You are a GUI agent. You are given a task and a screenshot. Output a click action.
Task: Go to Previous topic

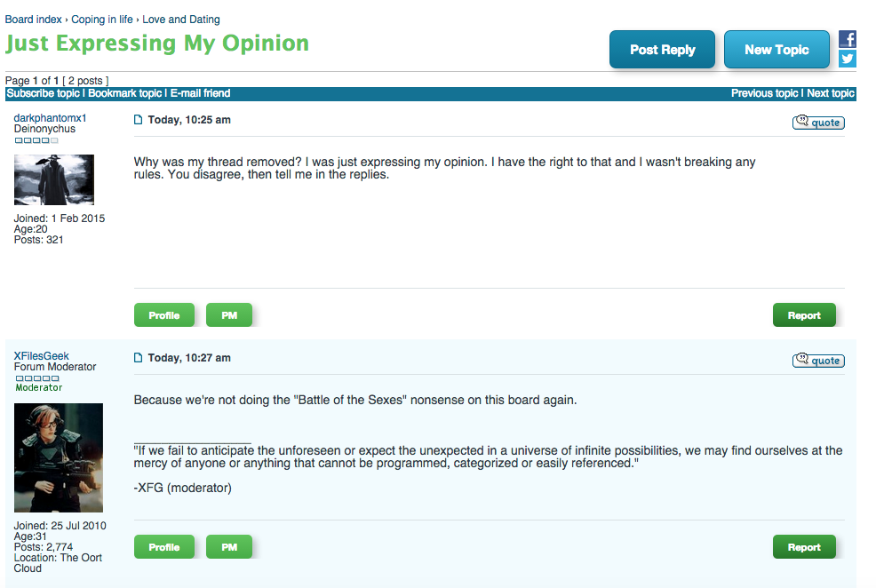[765, 93]
